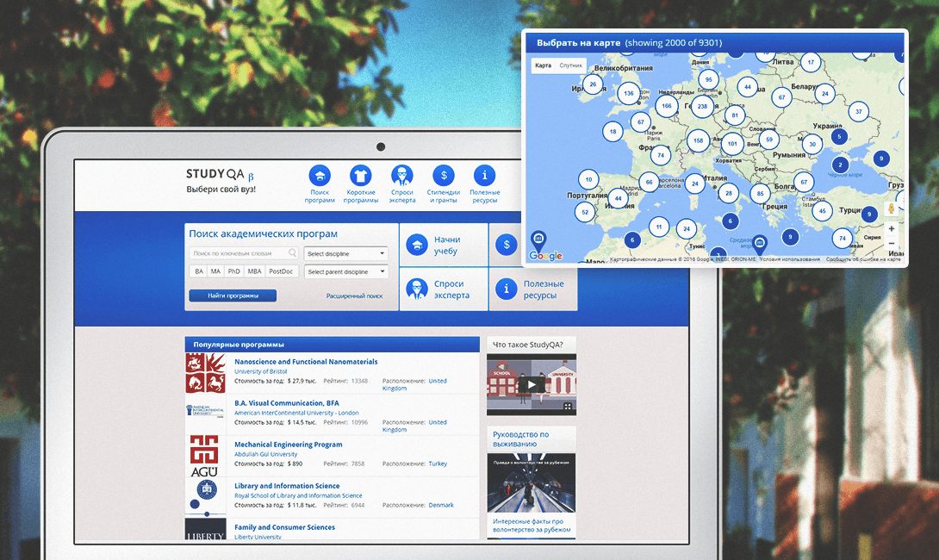Open Library and Information Science program
Viewport: 939px width, 560px height.
(287, 486)
